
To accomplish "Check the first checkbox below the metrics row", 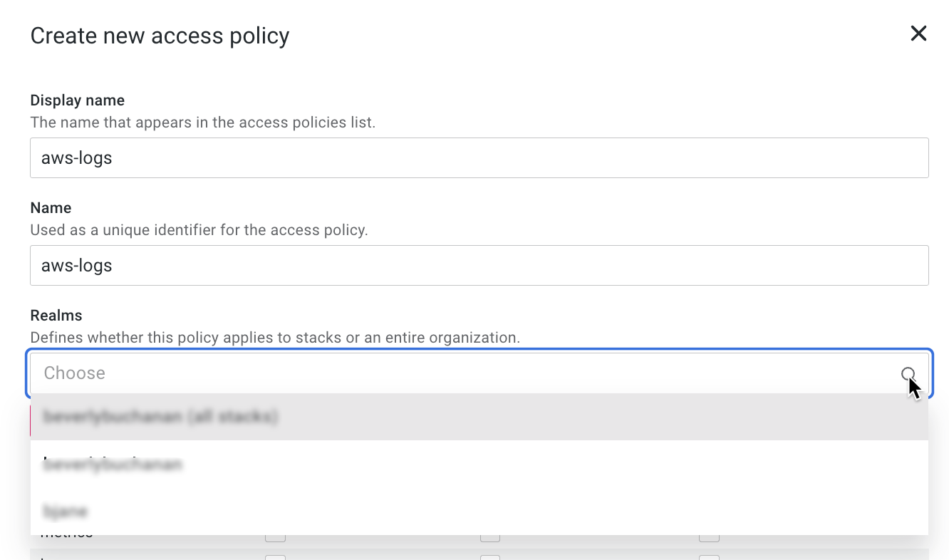I will (275, 557).
